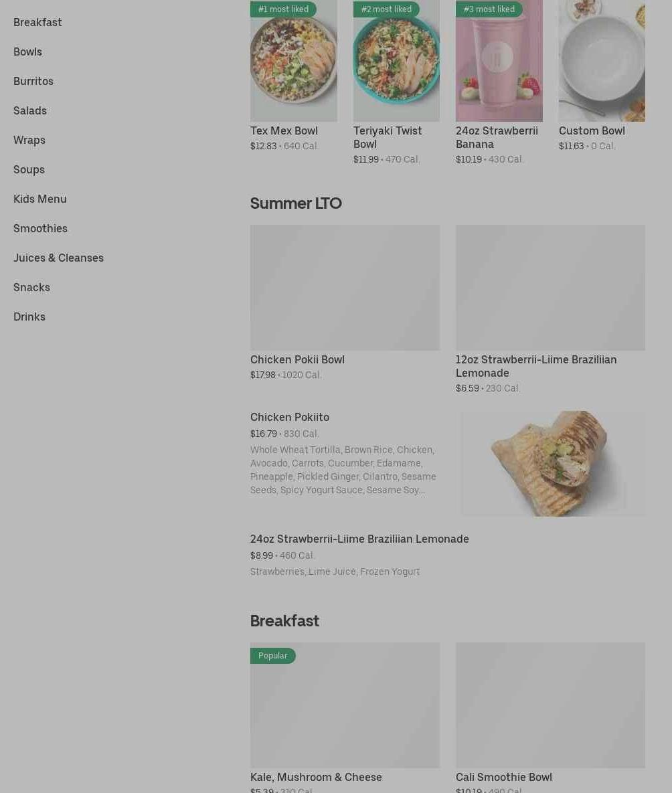The height and width of the screenshot is (793, 672).
Task: Open Juices & Cleanses category
Action: click(x=58, y=258)
